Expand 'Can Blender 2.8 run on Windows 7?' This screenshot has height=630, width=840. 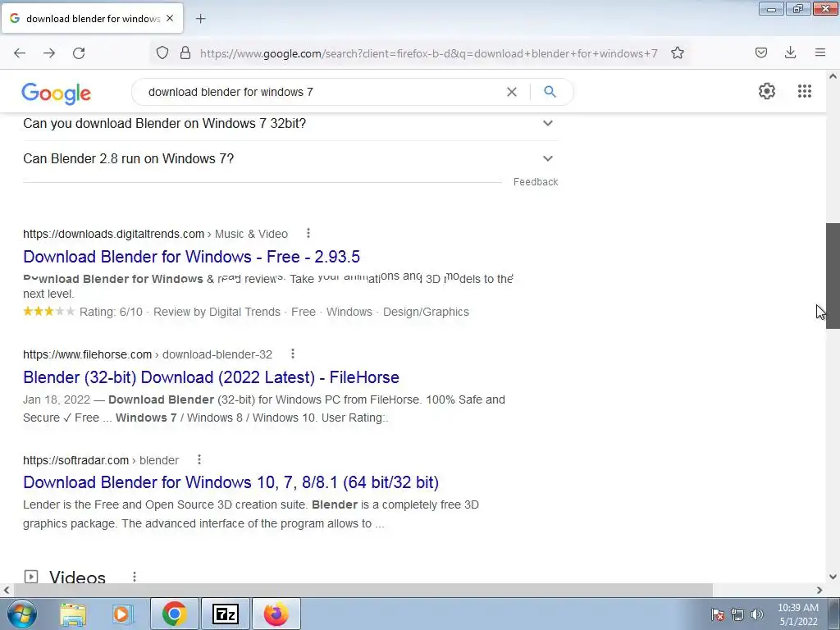(290, 158)
